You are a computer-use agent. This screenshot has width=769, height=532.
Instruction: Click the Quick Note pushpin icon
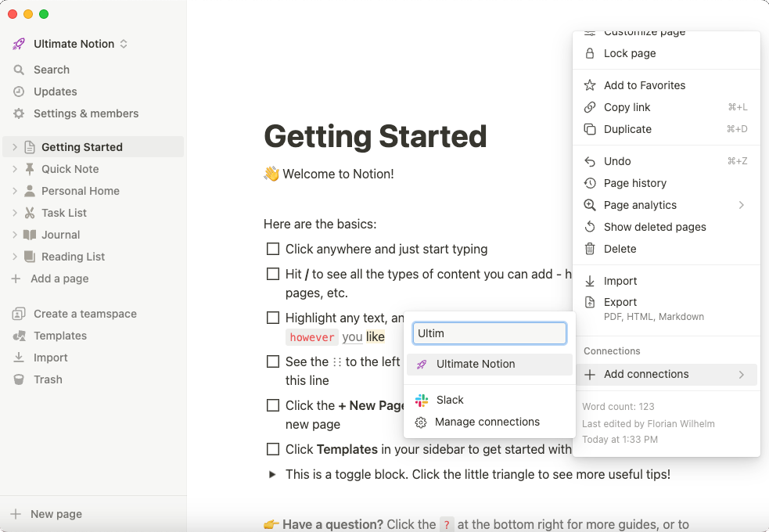pos(30,169)
